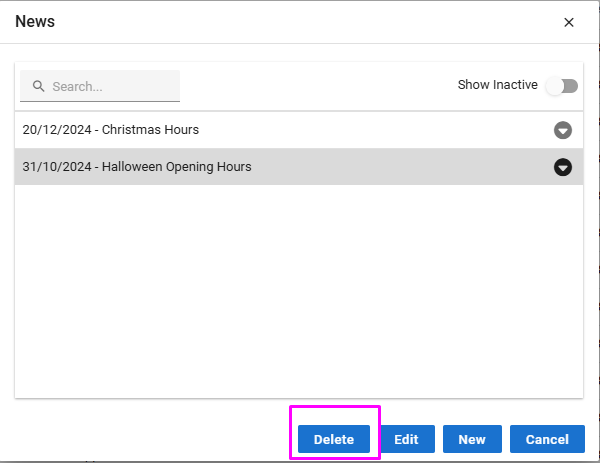Select the 20/12/2024 - Christmas Hours entry

click(x=299, y=130)
